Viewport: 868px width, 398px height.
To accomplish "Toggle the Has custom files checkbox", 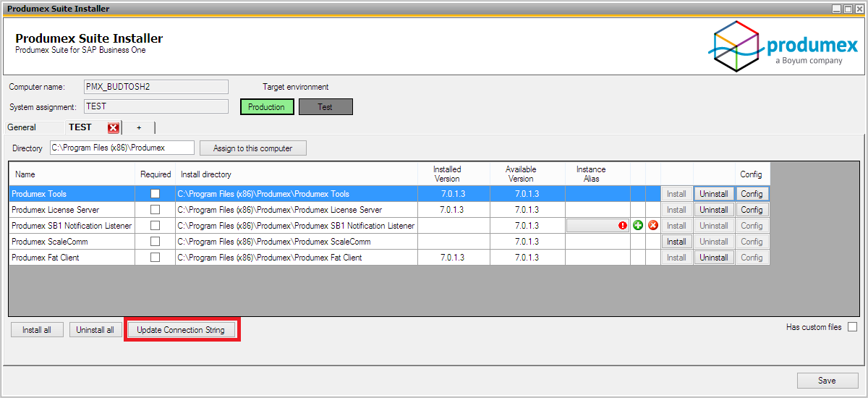I will [x=852, y=327].
